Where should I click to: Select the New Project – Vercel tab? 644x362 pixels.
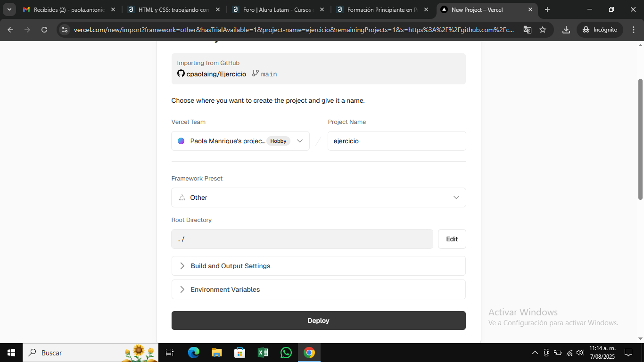click(x=487, y=9)
